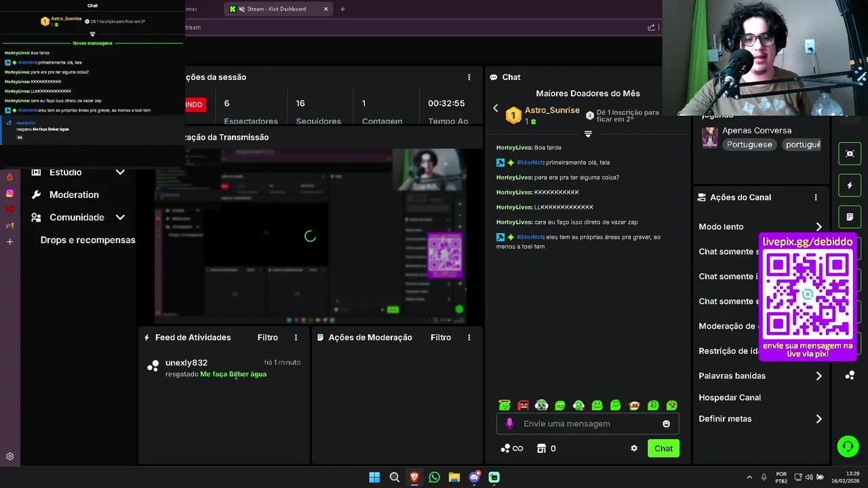Open browser sidebar settings gear
The width and height of the screenshot is (868, 488).
pyautogui.click(x=9, y=457)
